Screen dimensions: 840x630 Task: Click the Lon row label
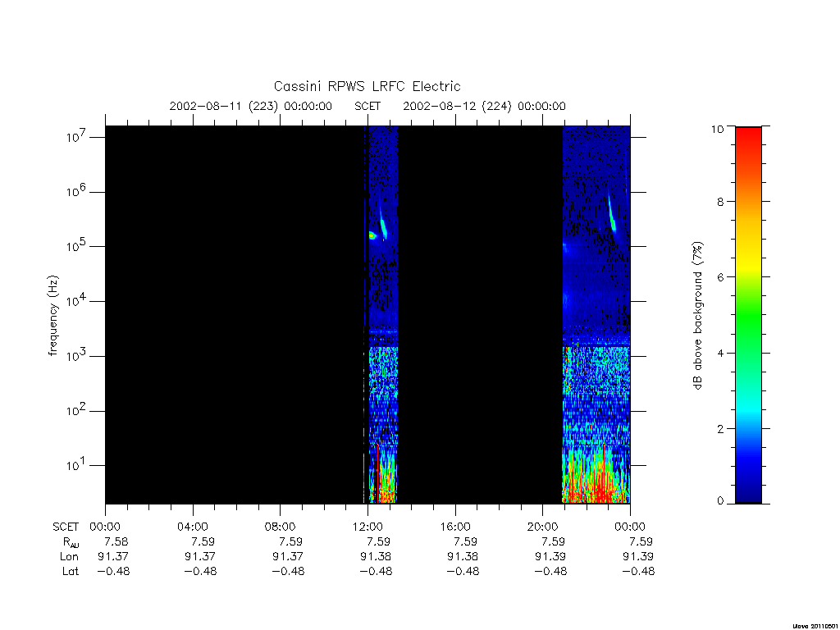click(69, 557)
